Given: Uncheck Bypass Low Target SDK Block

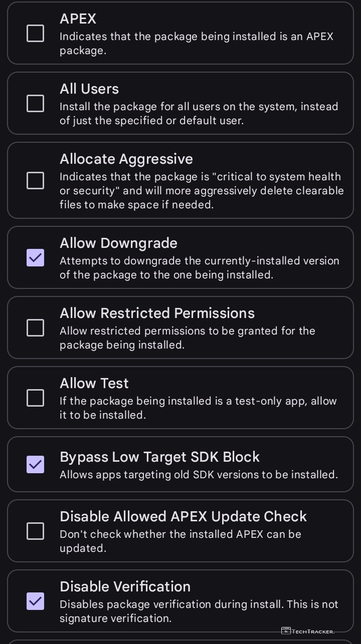Looking at the screenshot, I should pyautogui.click(x=35, y=464).
